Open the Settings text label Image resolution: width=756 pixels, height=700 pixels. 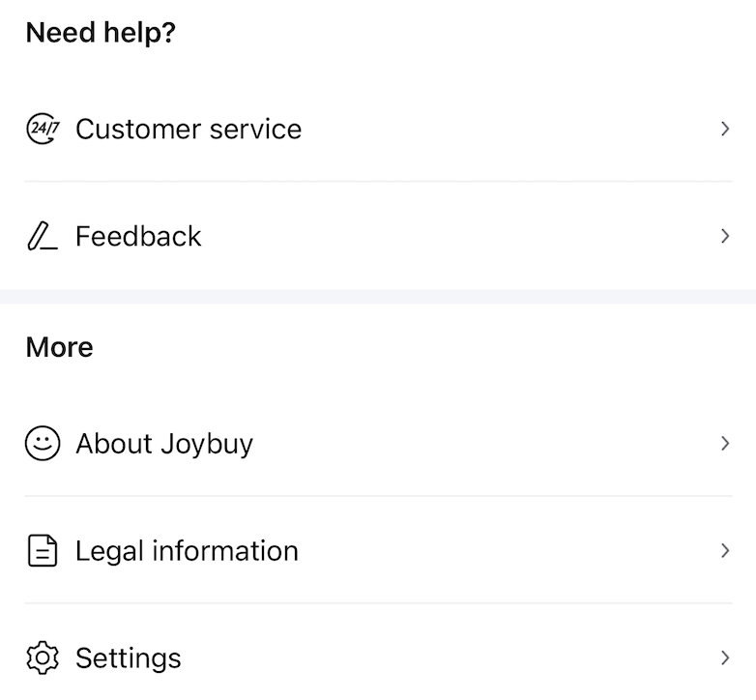pos(129,658)
